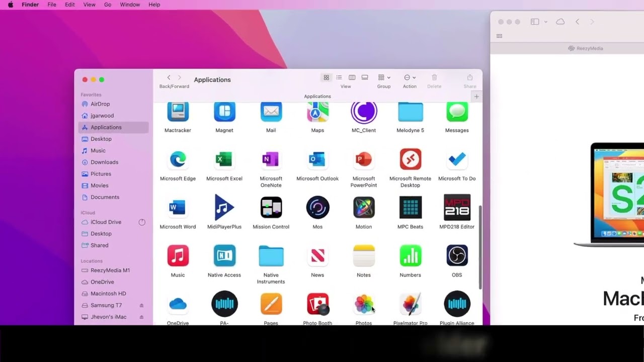Launch the Mail app icon
644x362 pixels.
271,112
